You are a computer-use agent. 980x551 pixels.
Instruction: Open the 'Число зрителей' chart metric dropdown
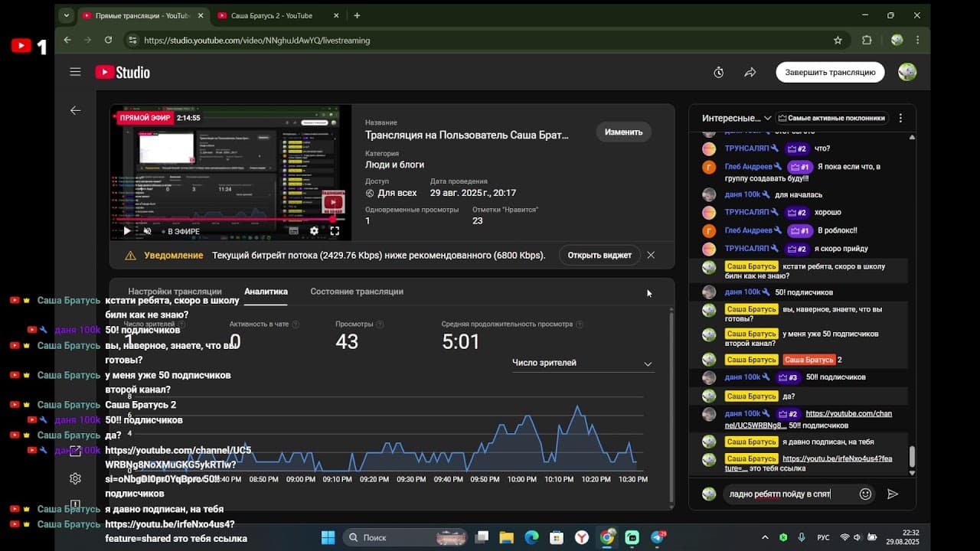click(x=583, y=364)
